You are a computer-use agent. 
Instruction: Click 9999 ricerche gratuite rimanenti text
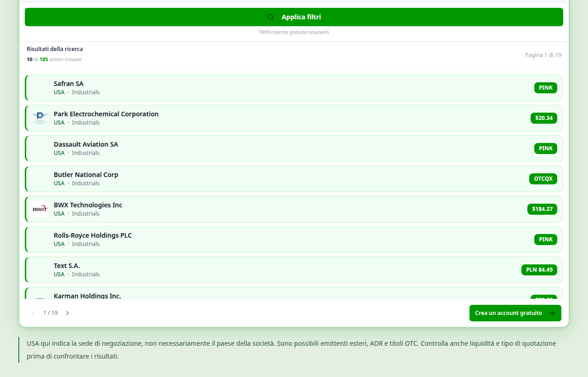[x=294, y=32]
